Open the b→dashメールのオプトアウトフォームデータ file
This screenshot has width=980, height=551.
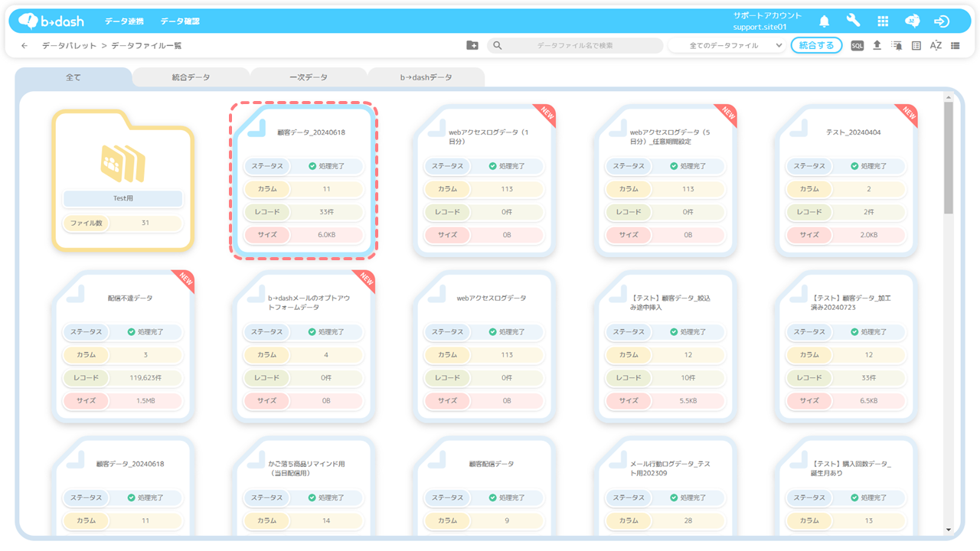(304, 347)
